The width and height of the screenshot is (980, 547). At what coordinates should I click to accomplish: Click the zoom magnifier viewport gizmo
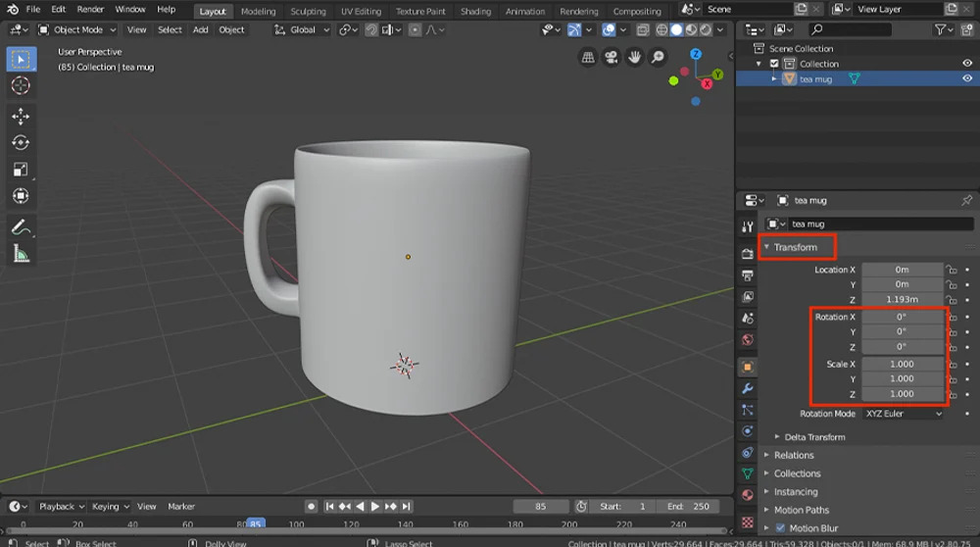click(658, 57)
